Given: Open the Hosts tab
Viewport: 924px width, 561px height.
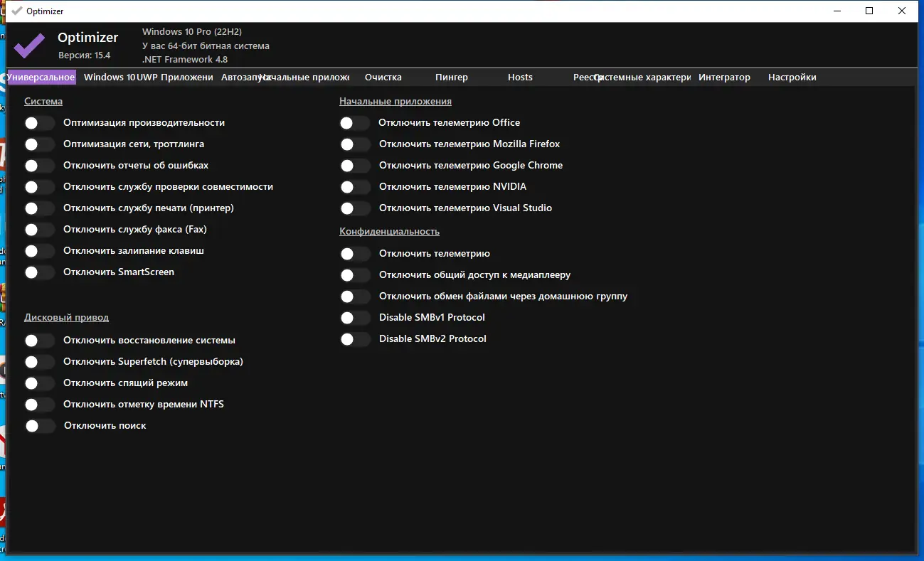Looking at the screenshot, I should pyautogui.click(x=520, y=78).
